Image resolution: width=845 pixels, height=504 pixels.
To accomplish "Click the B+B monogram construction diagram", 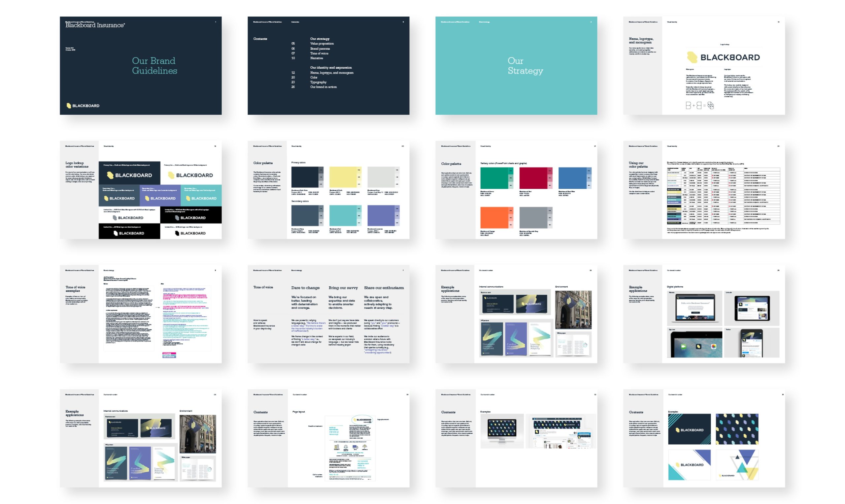I will [699, 106].
